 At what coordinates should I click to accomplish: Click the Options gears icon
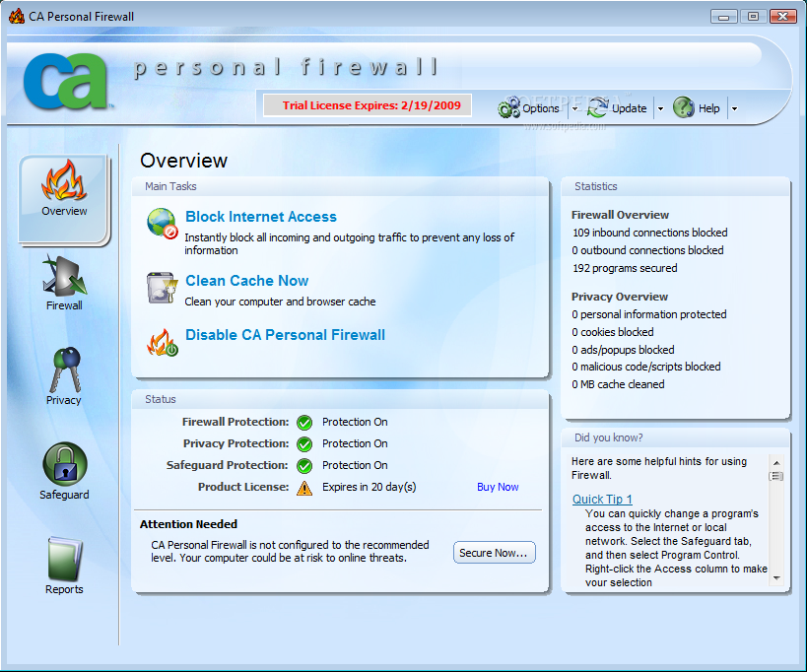[x=509, y=108]
